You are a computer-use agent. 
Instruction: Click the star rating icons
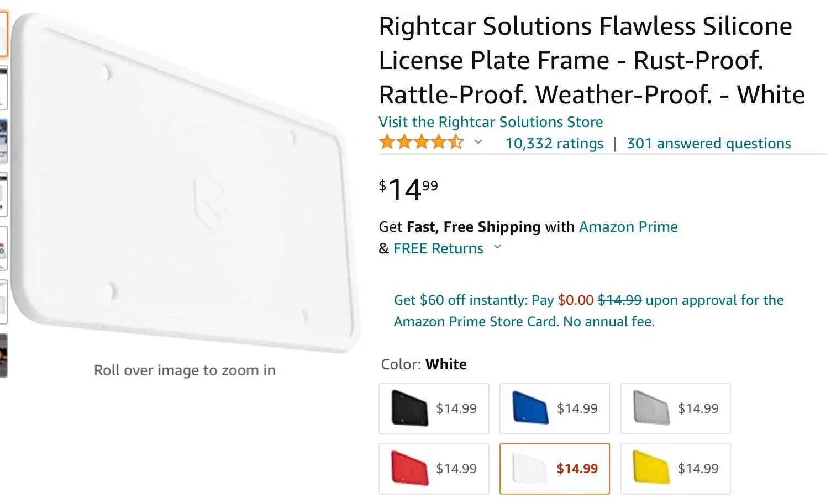tap(422, 142)
